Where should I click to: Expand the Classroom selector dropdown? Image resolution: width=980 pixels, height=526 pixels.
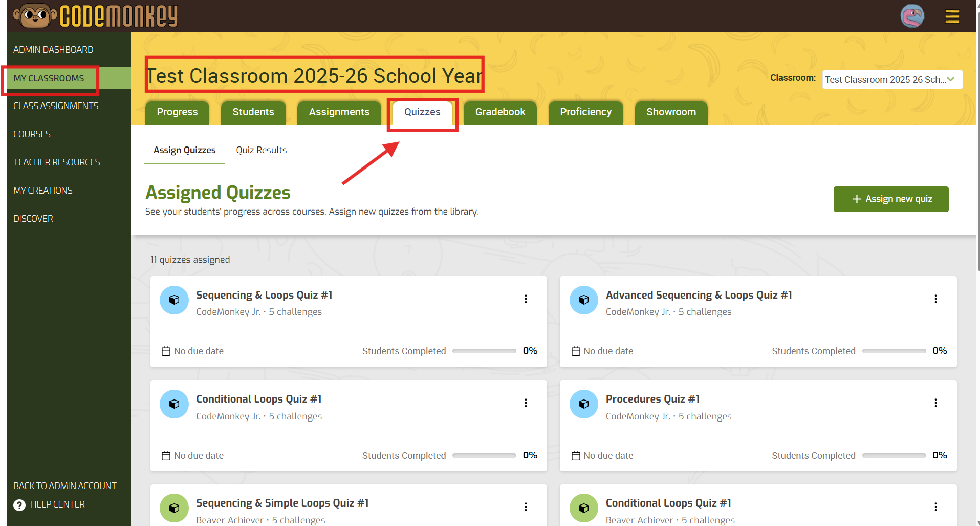(x=892, y=79)
